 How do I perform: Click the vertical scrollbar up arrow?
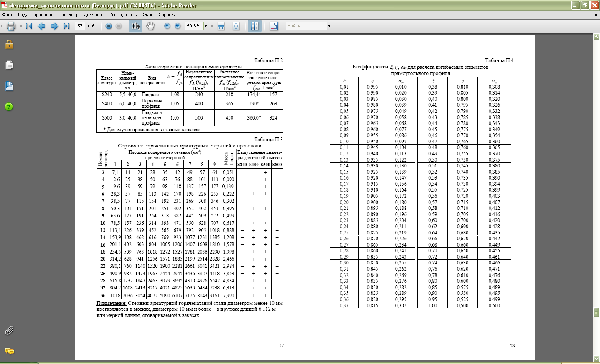point(596,37)
